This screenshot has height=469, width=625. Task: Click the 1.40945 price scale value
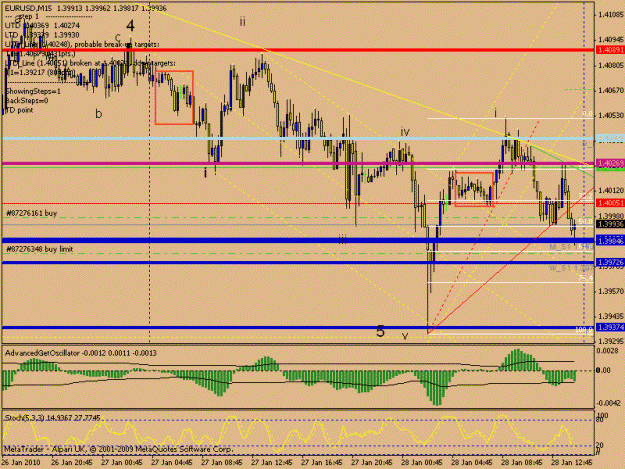[x=611, y=40]
